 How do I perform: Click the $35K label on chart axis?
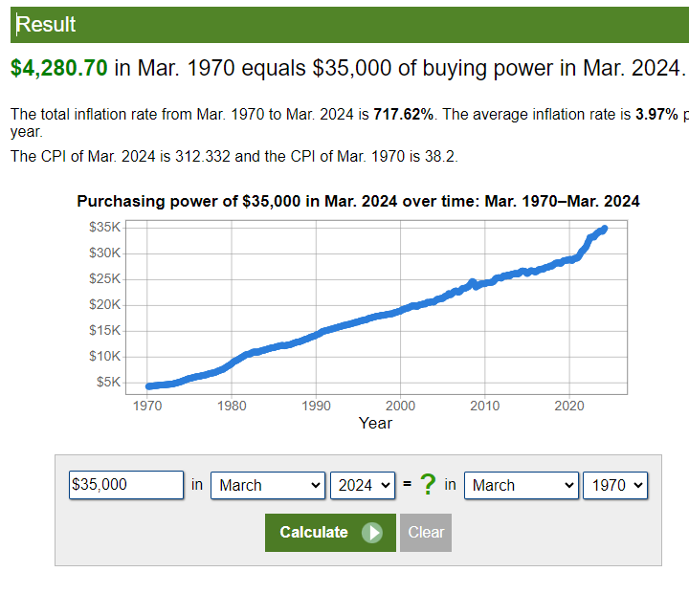click(104, 228)
